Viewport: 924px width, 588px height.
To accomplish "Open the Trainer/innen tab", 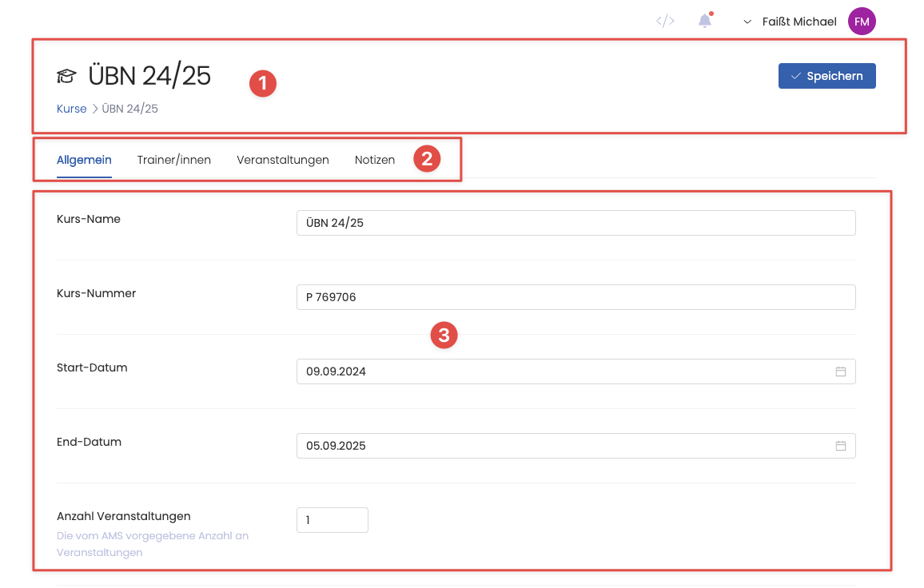I will coord(174,160).
